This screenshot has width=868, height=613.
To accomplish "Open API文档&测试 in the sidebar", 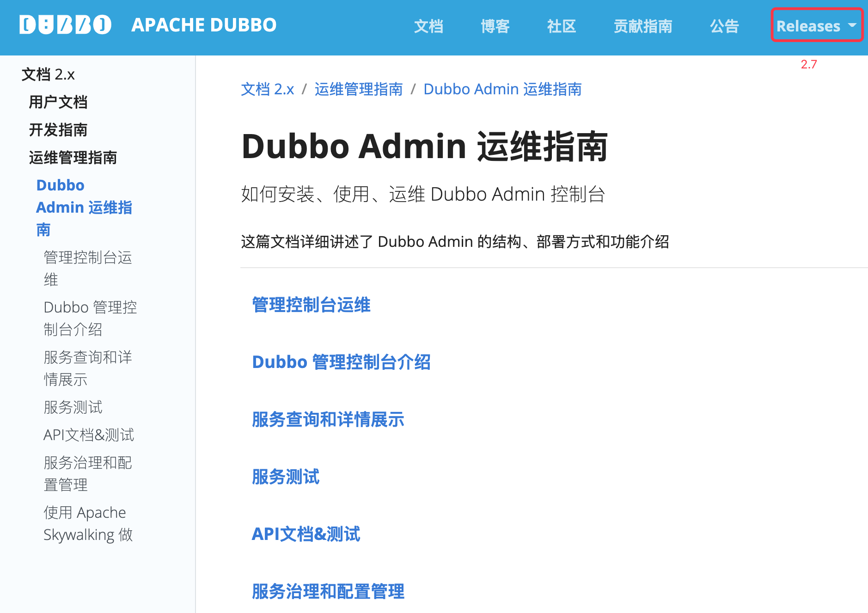I will coord(89,435).
